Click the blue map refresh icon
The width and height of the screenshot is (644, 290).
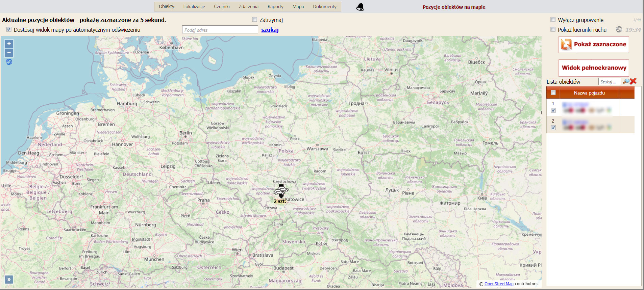coord(9,62)
